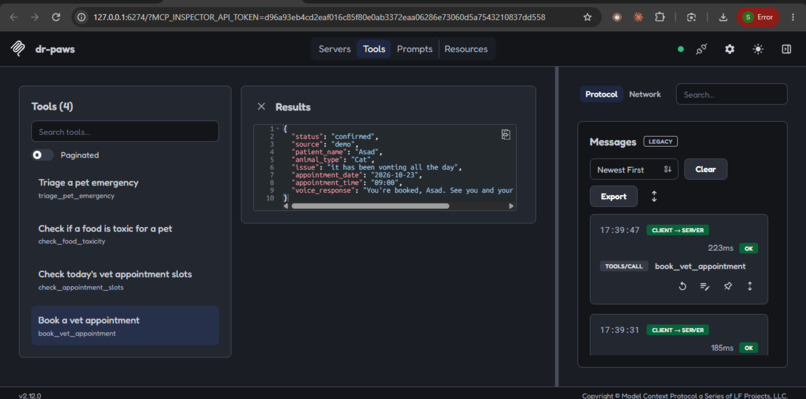The image size is (806, 399).
Task: Click the TOOLS/CALL badge
Action: (624, 266)
